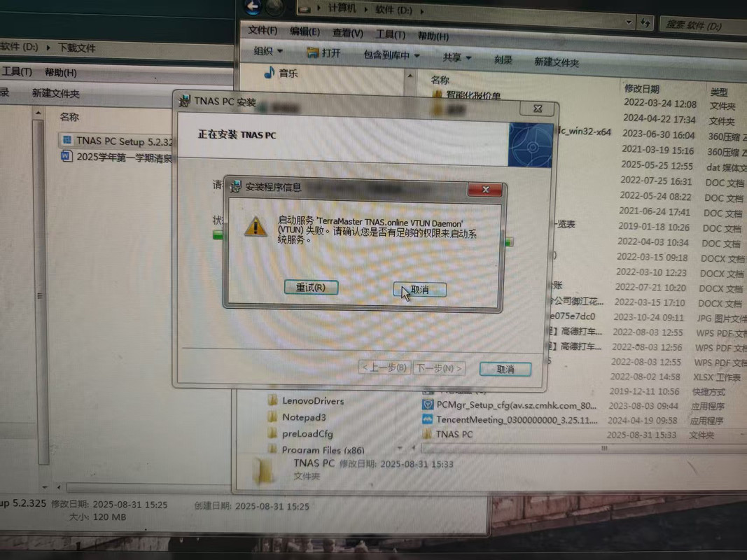Click New folder in download folder window

point(56,93)
